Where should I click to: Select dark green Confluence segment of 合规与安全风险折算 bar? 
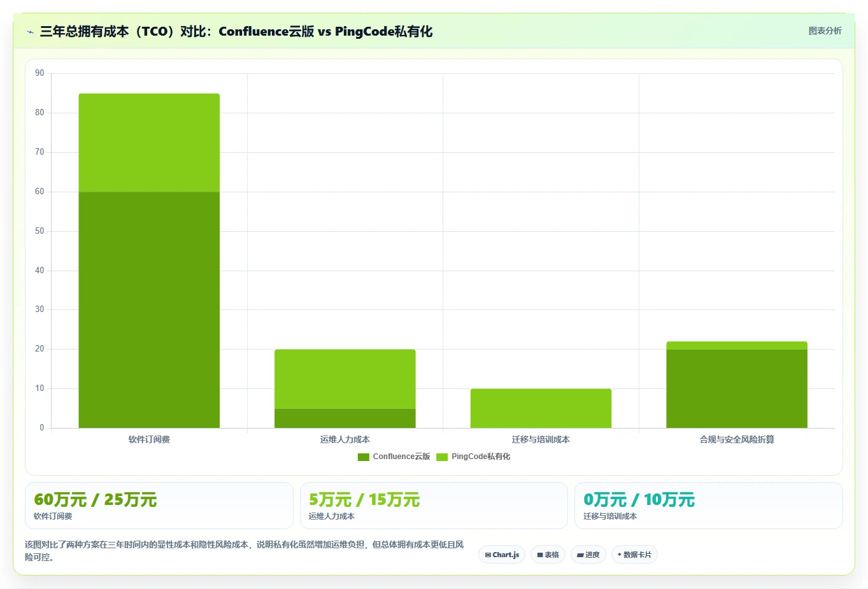click(737, 388)
